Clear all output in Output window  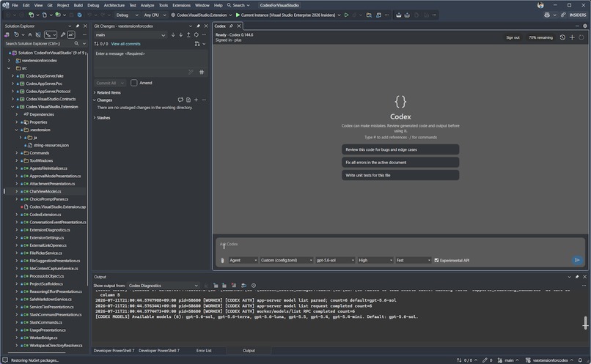[x=234, y=286]
